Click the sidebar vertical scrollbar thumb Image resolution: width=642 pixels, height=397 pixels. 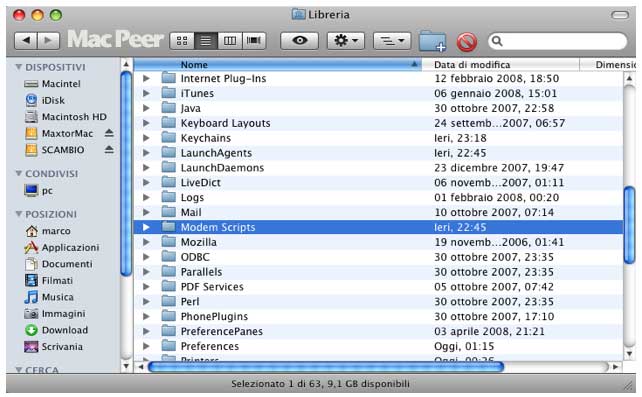[126, 174]
